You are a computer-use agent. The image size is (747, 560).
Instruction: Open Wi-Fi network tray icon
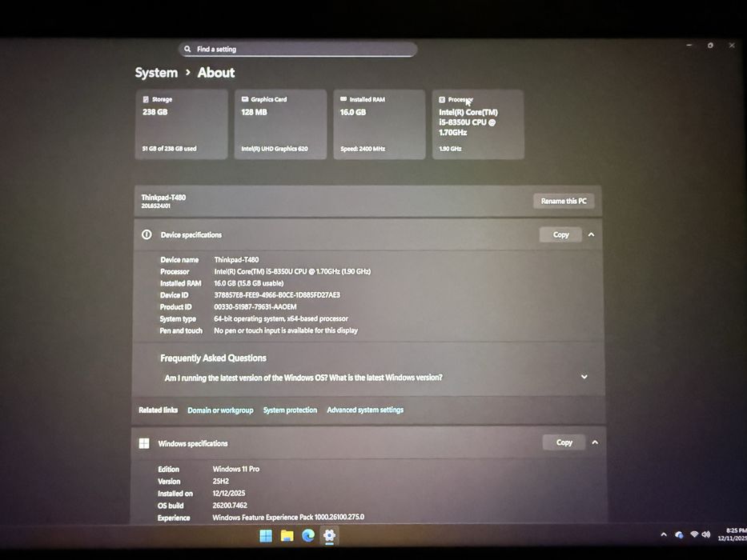(694, 534)
